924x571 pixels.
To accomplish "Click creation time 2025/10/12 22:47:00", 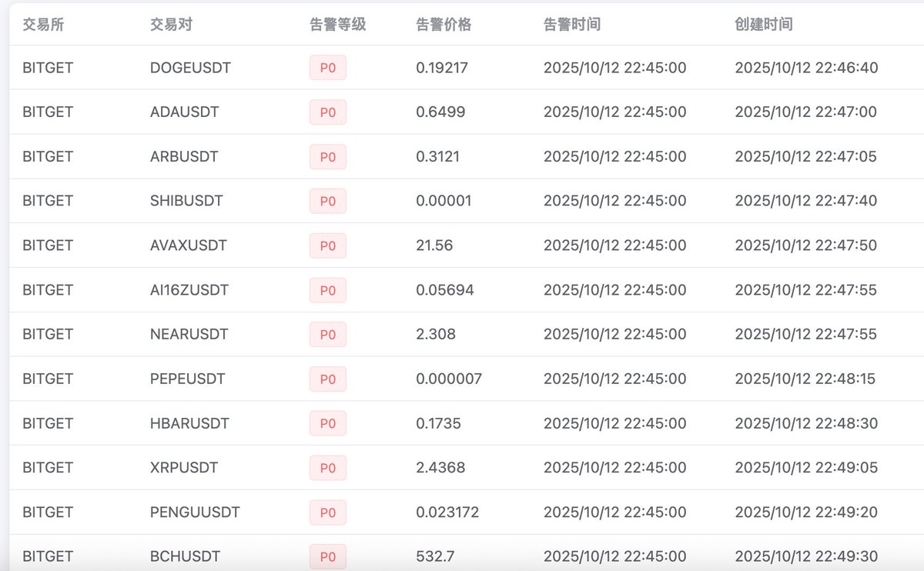I will pos(806,112).
